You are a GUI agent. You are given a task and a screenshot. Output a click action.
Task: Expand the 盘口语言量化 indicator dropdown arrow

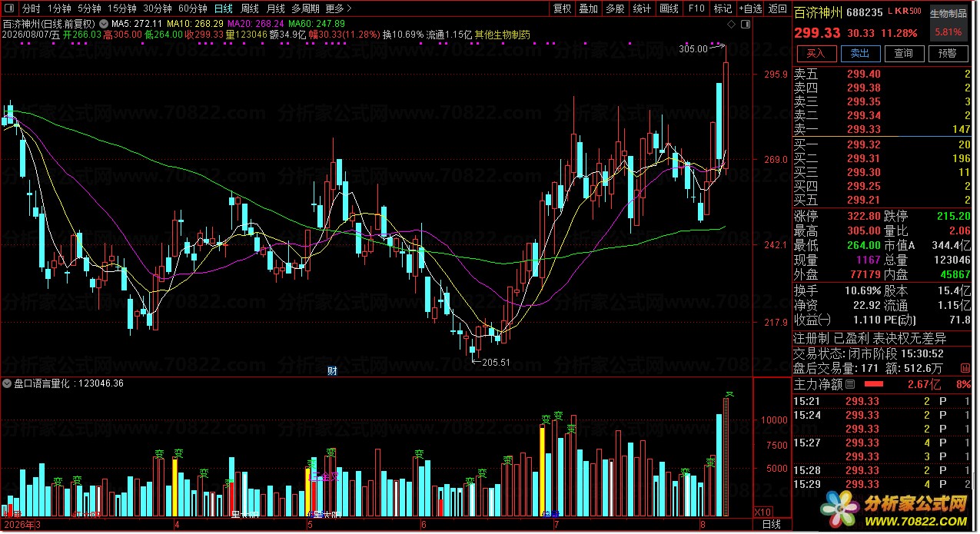(x=8, y=383)
